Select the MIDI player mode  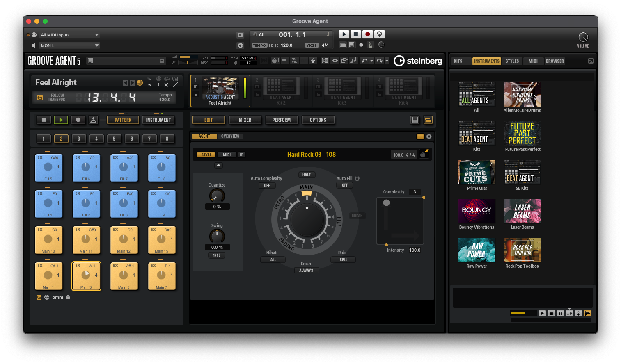coord(227,155)
